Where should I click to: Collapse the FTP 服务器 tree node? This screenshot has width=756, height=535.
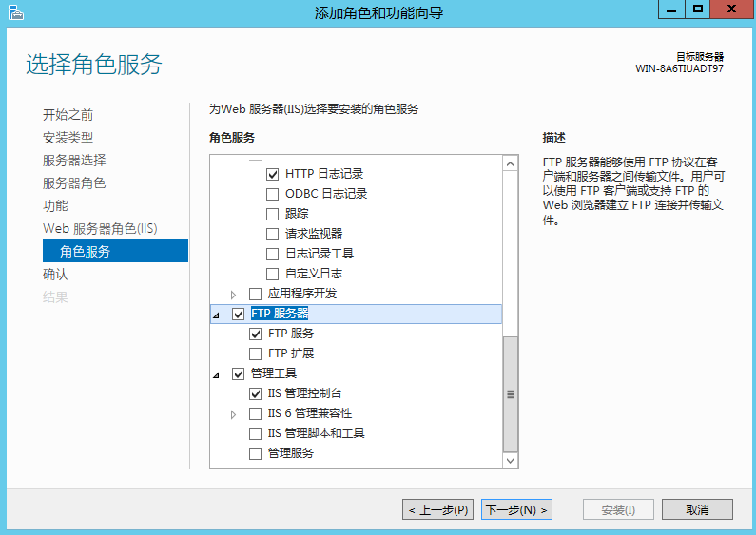click(216, 315)
